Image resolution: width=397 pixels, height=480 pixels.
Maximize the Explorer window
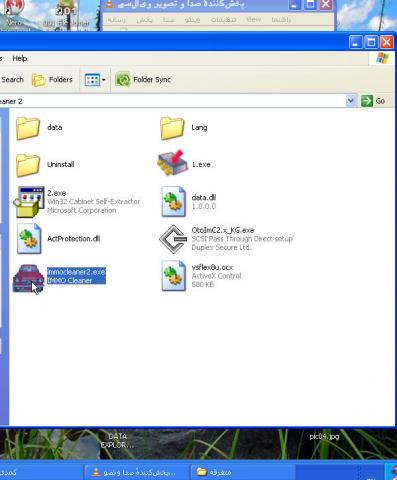click(x=371, y=42)
